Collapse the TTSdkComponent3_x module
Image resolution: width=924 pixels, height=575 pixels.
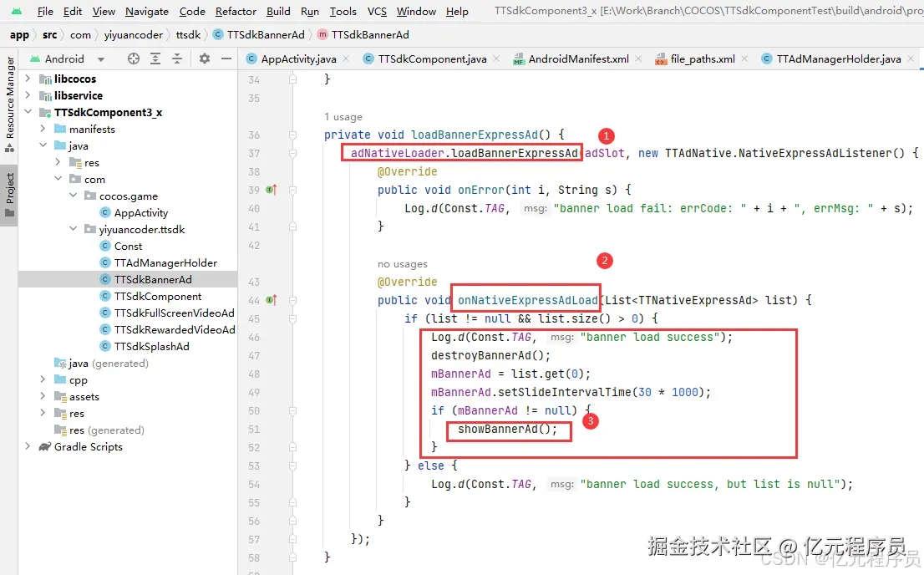pos(28,112)
